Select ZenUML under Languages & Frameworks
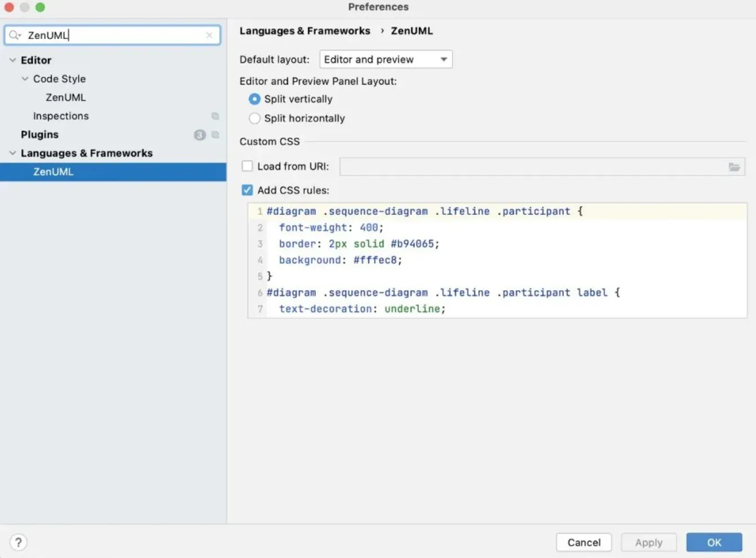This screenshot has height=558, width=756. click(x=113, y=172)
